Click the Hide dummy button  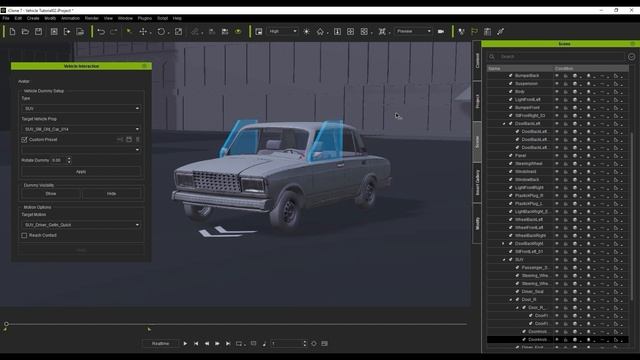[111, 194]
